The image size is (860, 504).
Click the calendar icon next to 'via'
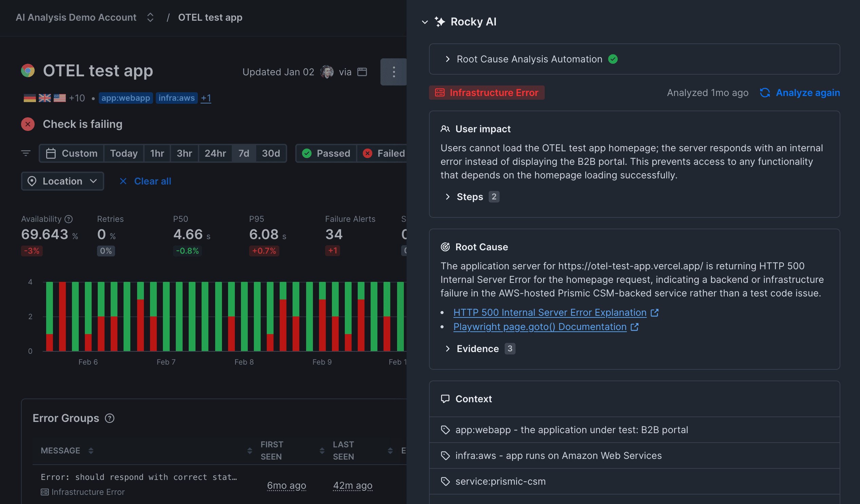[x=362, y=72]
